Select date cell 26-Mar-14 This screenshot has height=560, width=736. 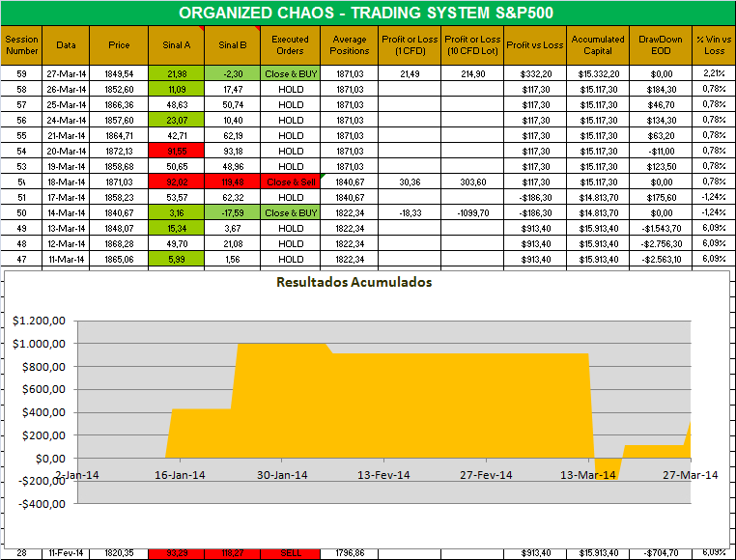[66, 89]
